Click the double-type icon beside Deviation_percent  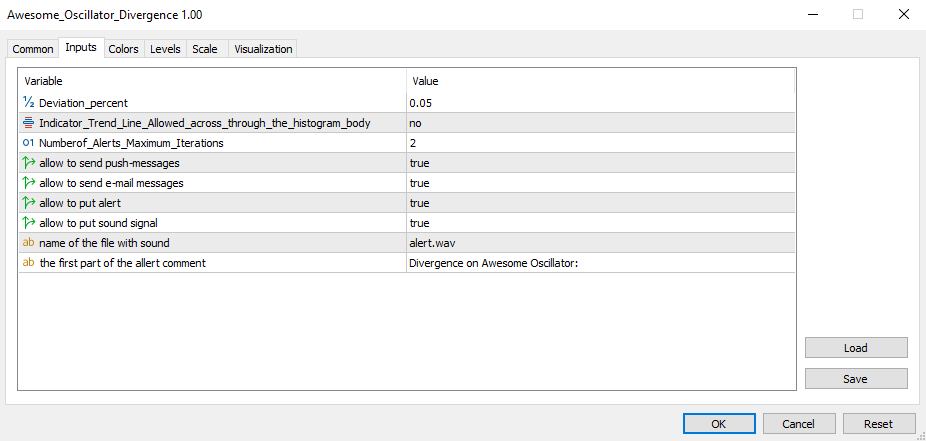(x=28, y=103)
